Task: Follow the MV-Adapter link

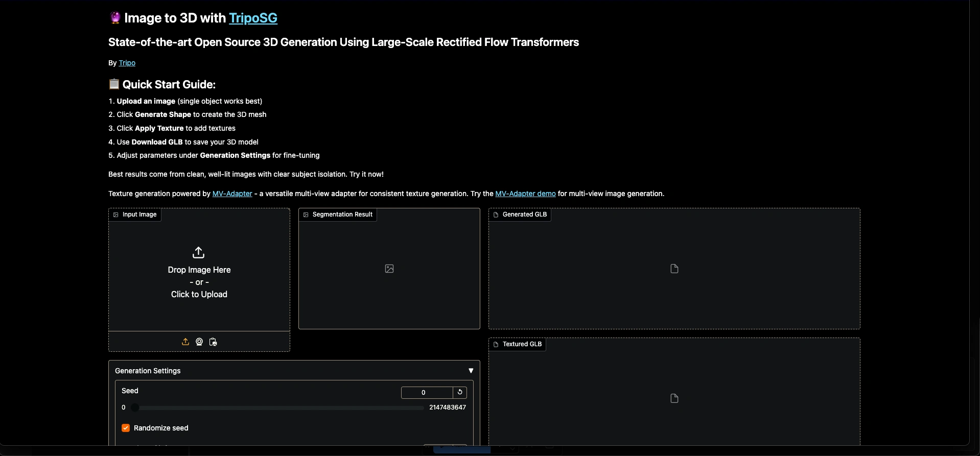Action: click(232, 194)
